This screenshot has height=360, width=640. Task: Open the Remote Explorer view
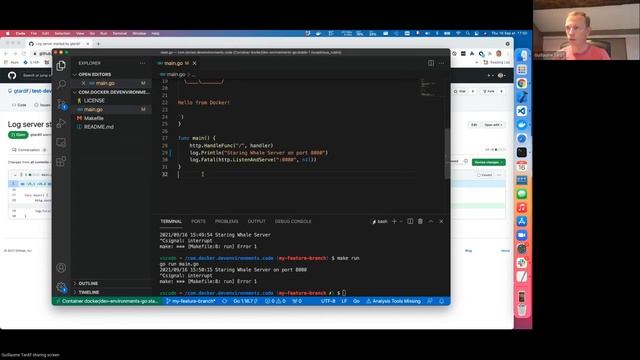tap(61, 142)
